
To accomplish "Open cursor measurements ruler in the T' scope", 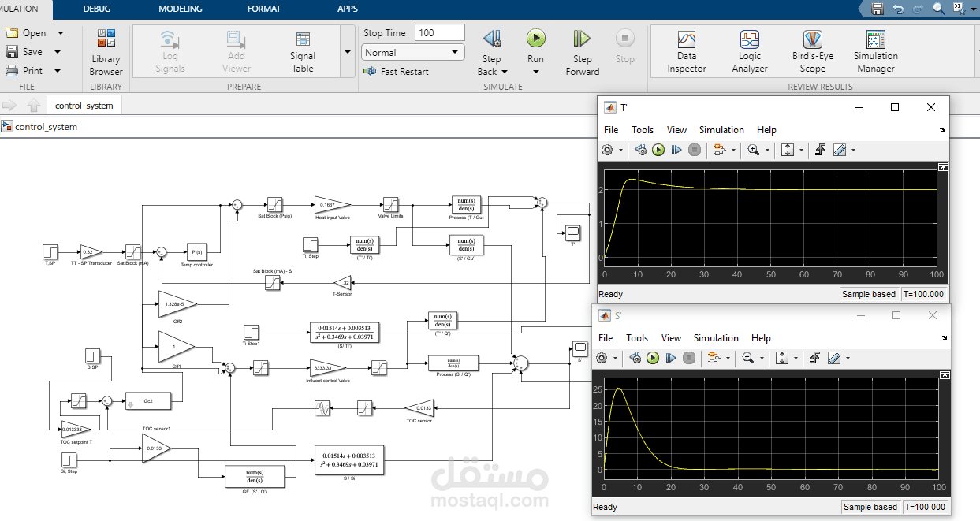I will [840, 150].
